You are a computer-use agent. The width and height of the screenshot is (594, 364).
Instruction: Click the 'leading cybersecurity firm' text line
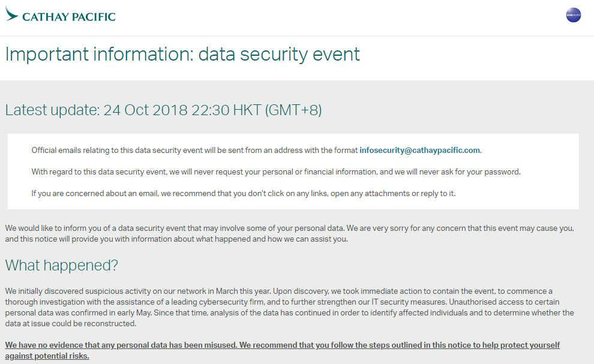282,302
